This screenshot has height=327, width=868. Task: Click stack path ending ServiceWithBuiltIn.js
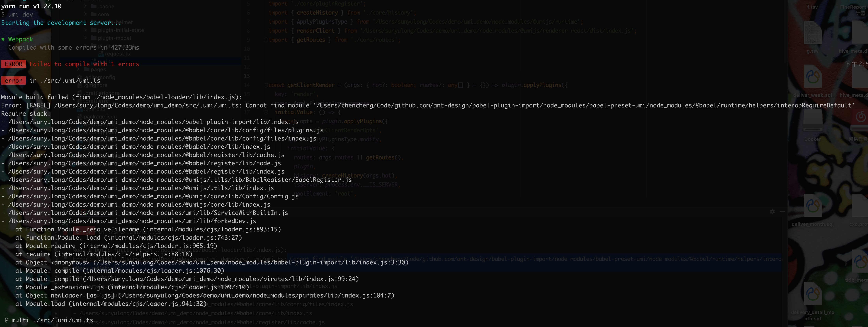pyautogui.click(x=144, y=212)
